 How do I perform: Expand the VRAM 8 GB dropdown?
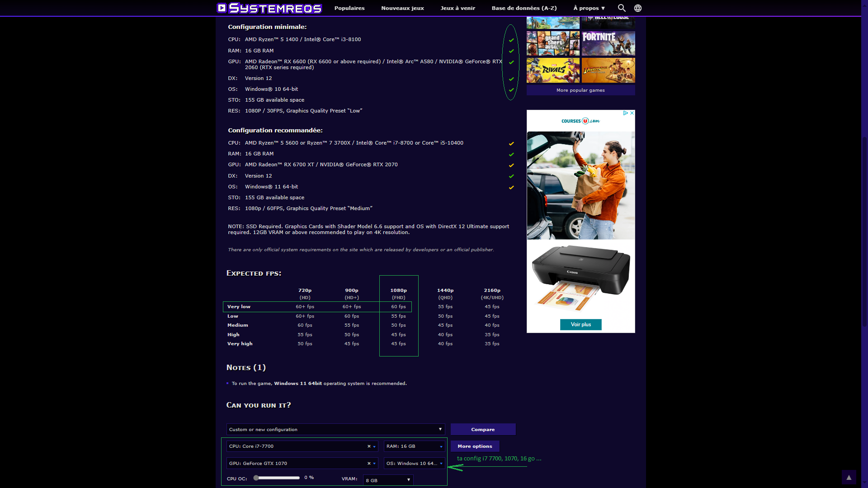coord(388,480)
